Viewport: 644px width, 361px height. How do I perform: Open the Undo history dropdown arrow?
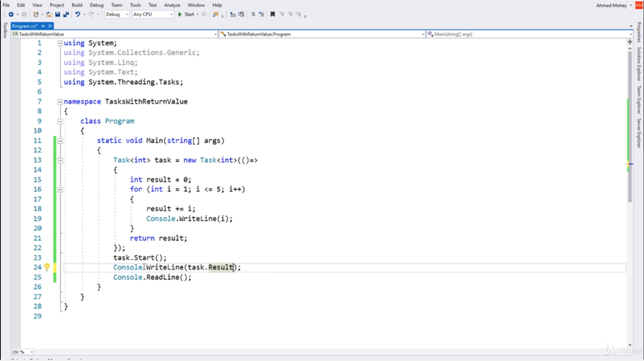tap(84, 14)
